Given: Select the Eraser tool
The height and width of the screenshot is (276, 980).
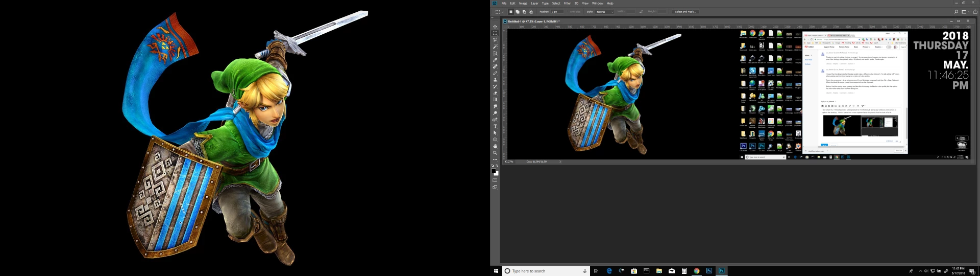Looking at the screenshot, I should click(495, 93).
